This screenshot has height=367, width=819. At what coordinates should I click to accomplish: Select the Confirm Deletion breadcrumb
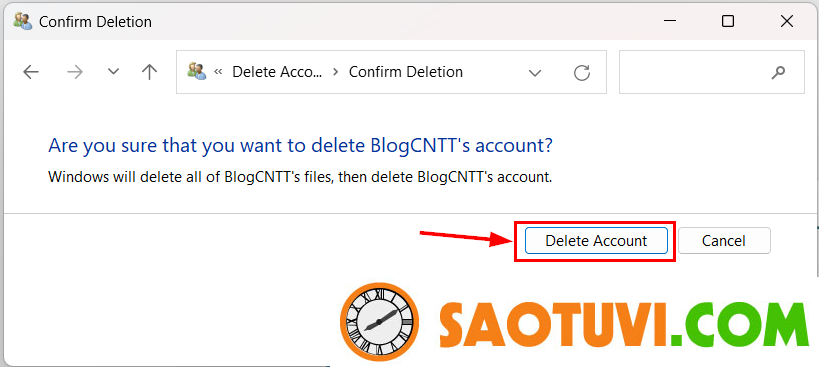406,72
